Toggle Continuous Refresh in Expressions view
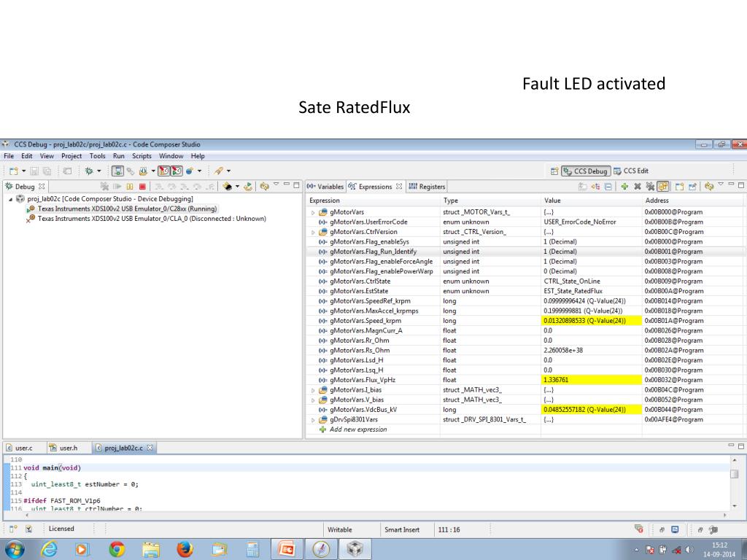747x560 pixels. pyautogui.click(x=662, y=186)
